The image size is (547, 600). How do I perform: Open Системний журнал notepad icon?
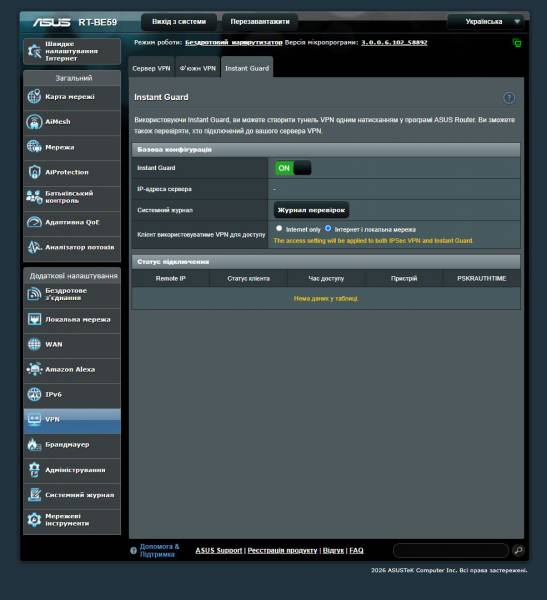point(34,495)
